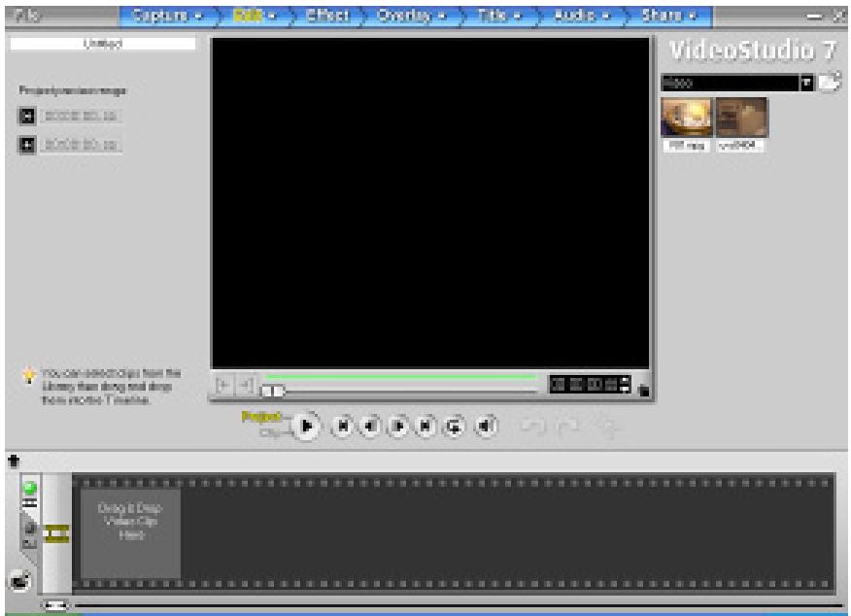851x616 pixels.
Task: Select Clip playback mode
Action: coord(270,432)
